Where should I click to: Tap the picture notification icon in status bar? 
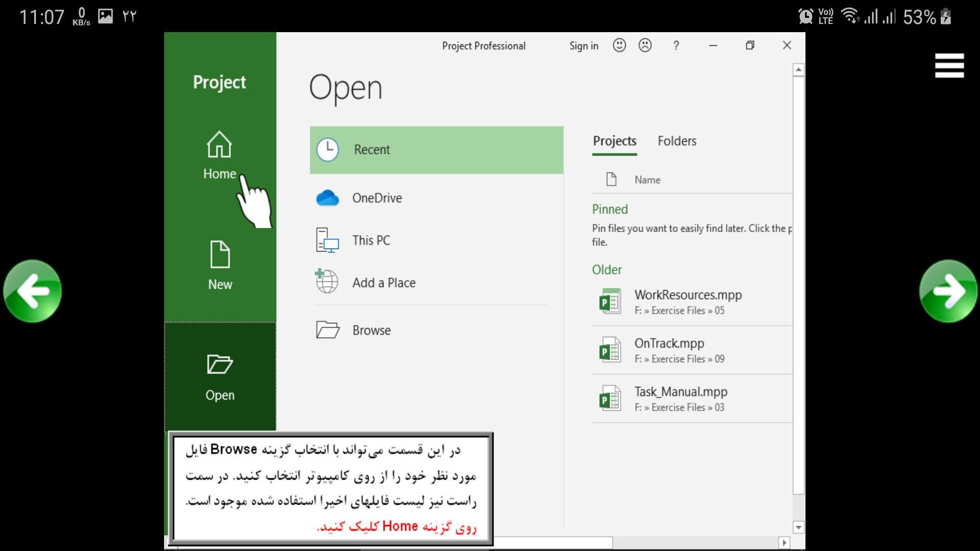[106, 16]
